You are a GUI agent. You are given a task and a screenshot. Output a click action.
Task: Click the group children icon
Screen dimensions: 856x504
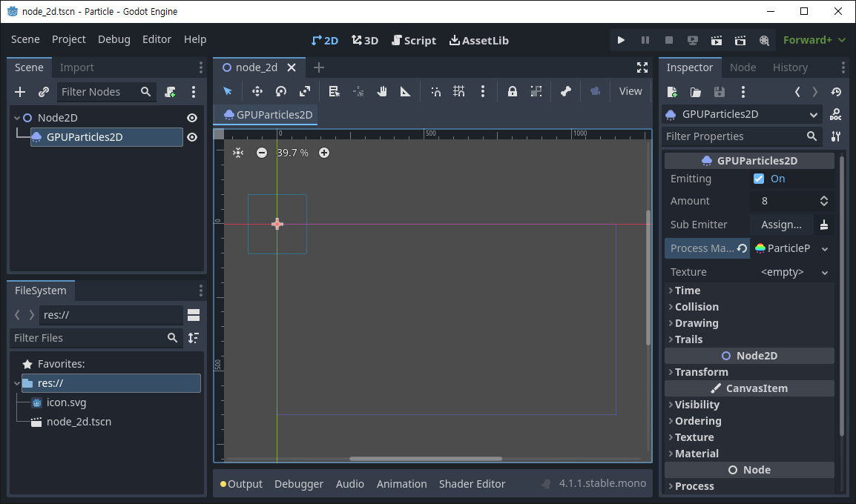(536, 91)
